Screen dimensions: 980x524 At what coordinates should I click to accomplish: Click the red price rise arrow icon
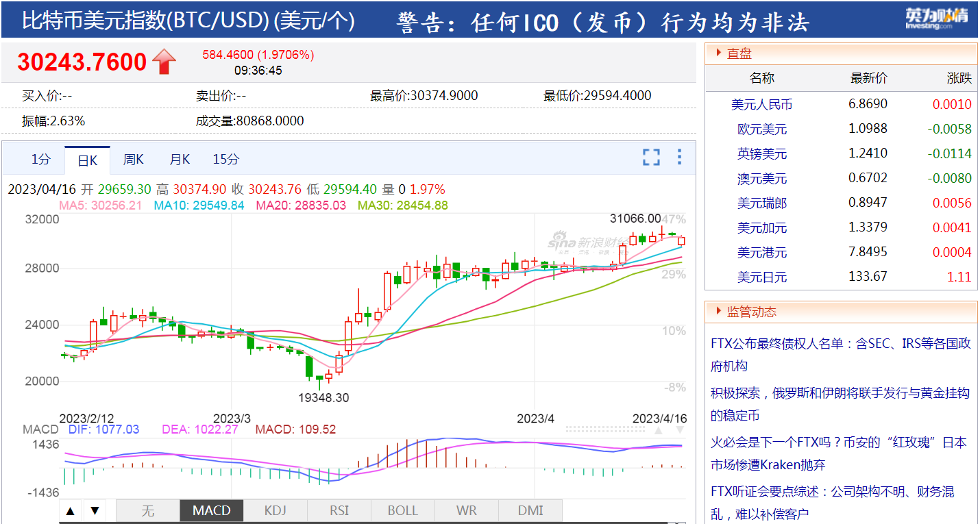(x=162, y=61)
